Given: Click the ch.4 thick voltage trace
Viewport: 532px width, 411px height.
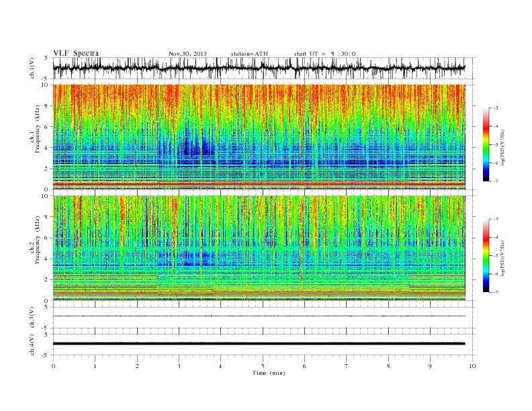Looking at the screenshot, I should pyautogui.click(x=259, y=344).
